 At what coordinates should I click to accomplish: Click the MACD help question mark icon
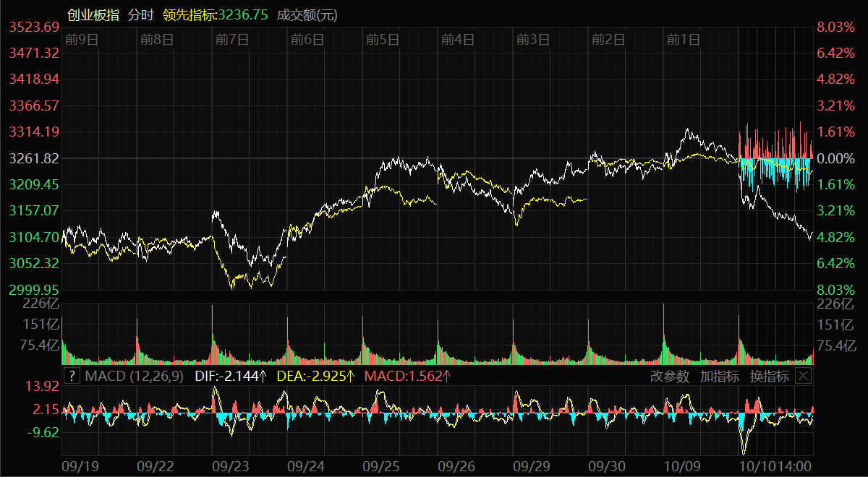[72, 376]
